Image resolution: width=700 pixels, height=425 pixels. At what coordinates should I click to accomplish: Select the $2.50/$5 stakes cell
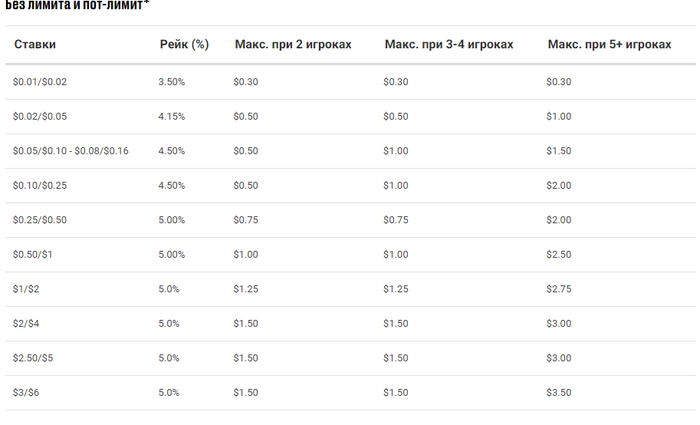pos(33,358)
